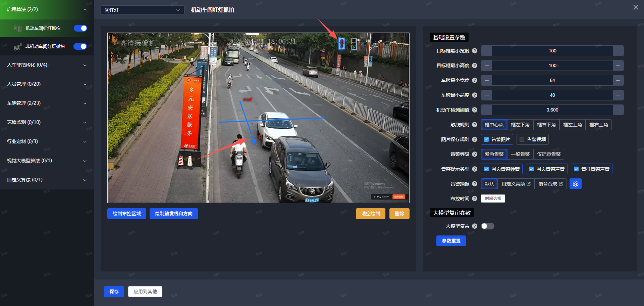
Task: Check the 告警视频 checkbox
Action: click(522, 139)
